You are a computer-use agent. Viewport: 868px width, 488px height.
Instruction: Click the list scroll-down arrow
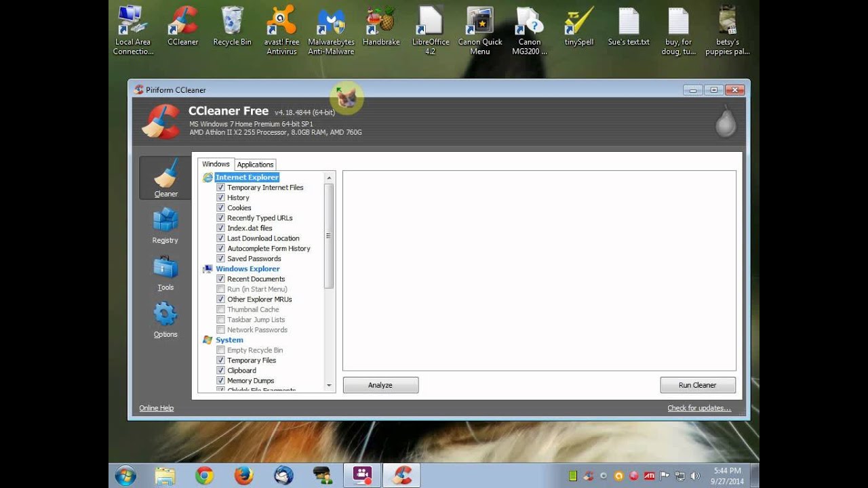(330, 386)
